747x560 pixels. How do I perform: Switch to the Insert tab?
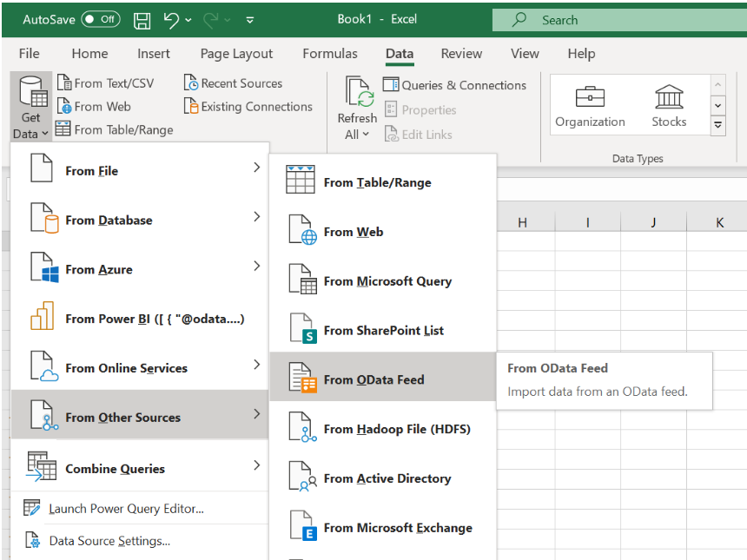(x=154, y=53)
